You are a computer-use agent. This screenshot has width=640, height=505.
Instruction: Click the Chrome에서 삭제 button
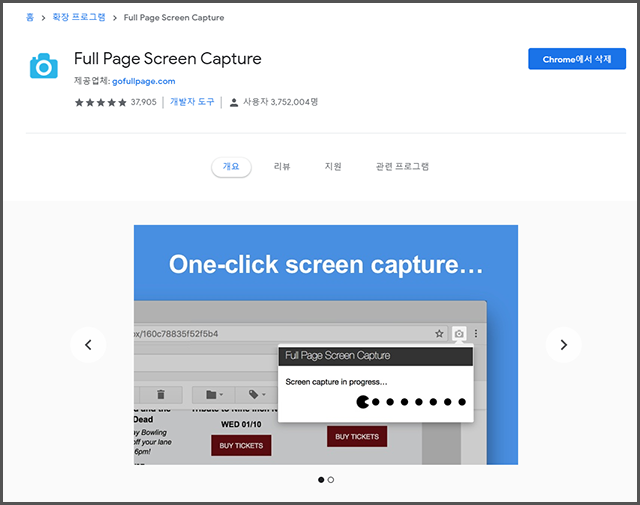pyautogui.click(x=577, y=59)
